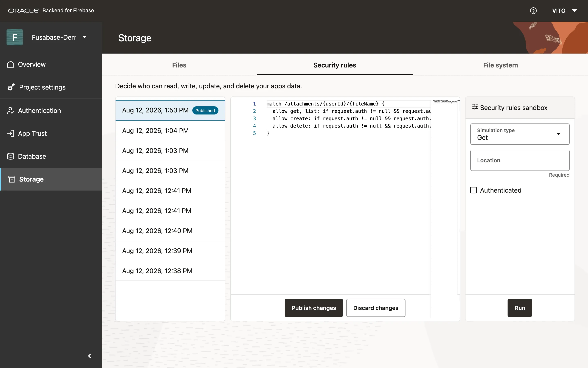This screenshot has height=368, width=588.
Task: Click the App Trust sign-in icon
Action: (x=10, y=133)
